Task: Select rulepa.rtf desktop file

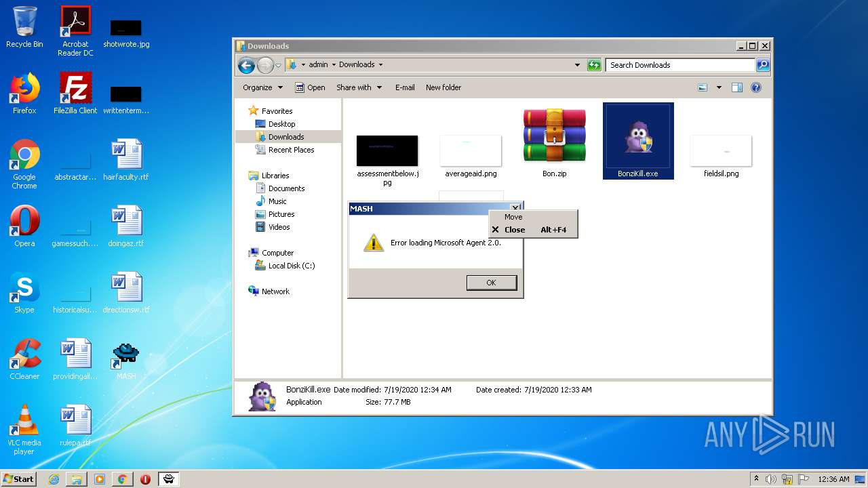Action: [75, 426]
